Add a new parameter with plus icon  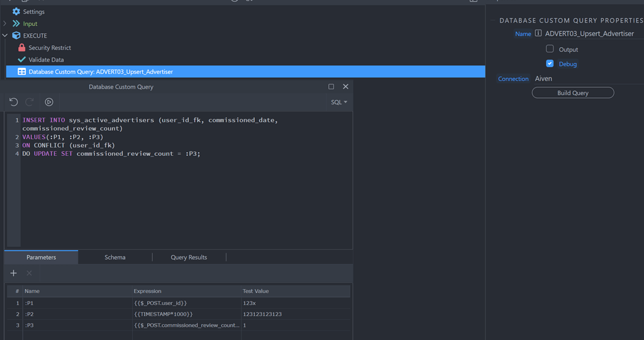pos(14,273)
